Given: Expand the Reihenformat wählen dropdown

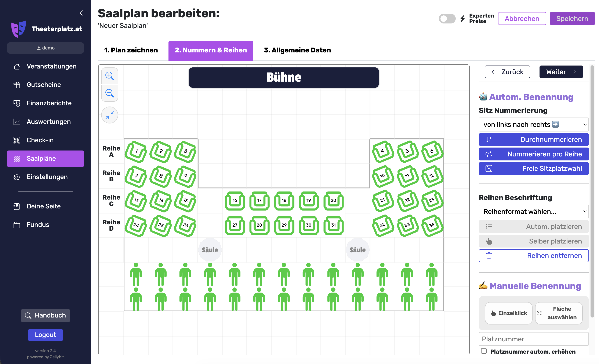Looking at the screenshot, I should (x=534, y=212).
